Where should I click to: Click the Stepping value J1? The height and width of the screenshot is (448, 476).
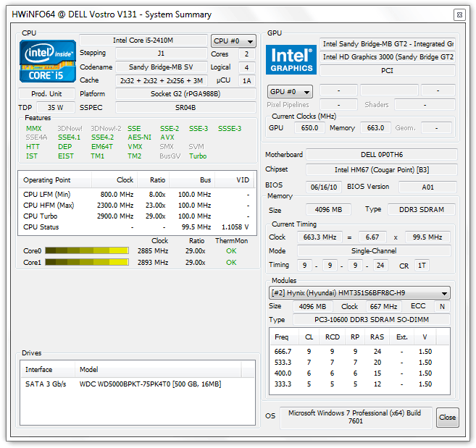(x=161, y=54)
